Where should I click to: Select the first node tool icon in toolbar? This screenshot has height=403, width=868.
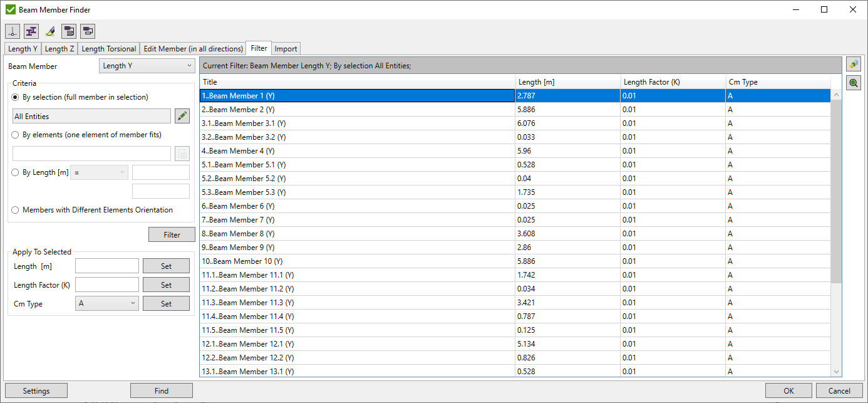(x=13, y=31)
